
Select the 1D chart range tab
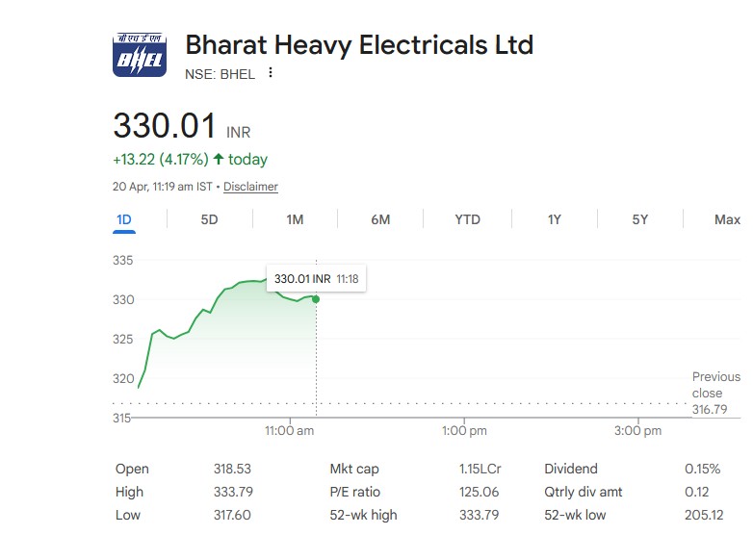(x=124, y=219)
